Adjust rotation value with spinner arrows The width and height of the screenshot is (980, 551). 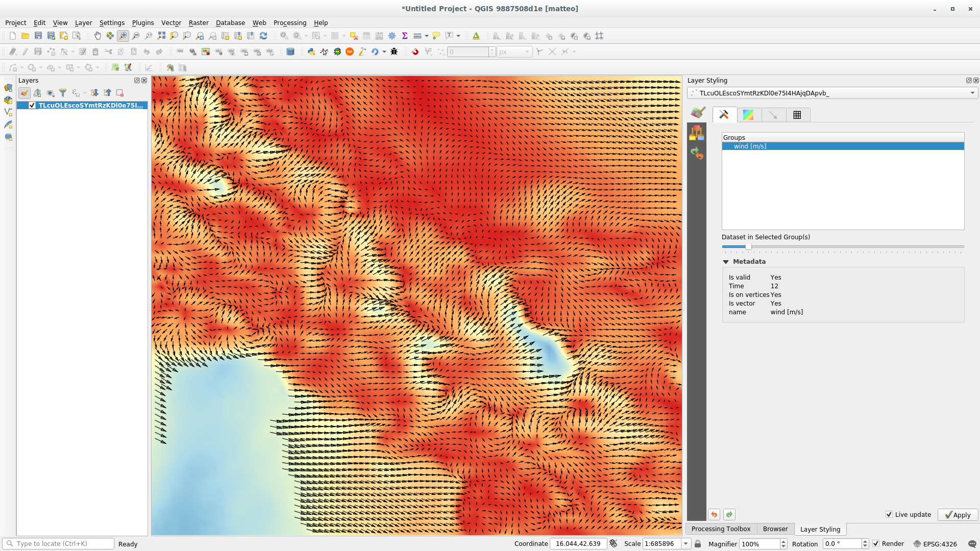[x=865, y=544]
